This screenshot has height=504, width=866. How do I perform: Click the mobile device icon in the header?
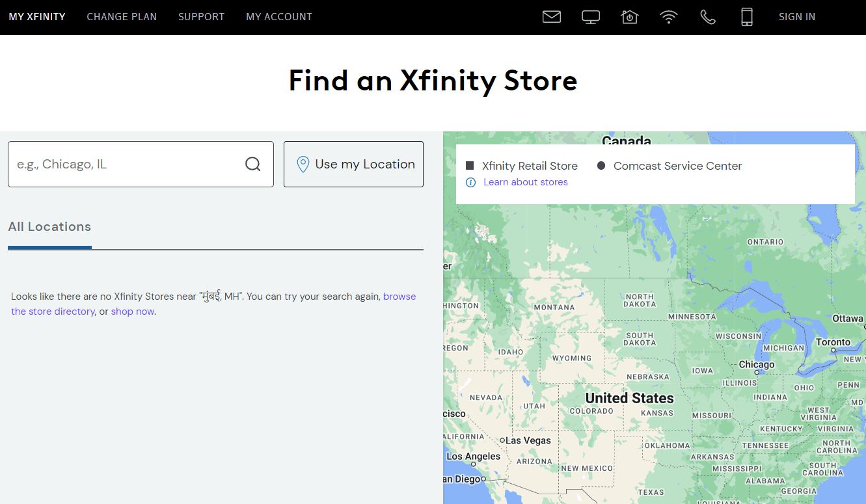[x=746, y=17]
